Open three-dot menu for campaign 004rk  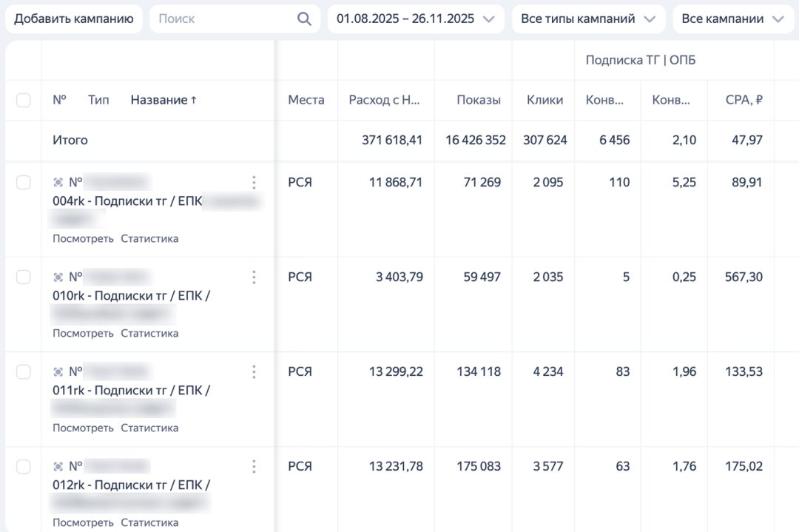[x=254, y=183]
